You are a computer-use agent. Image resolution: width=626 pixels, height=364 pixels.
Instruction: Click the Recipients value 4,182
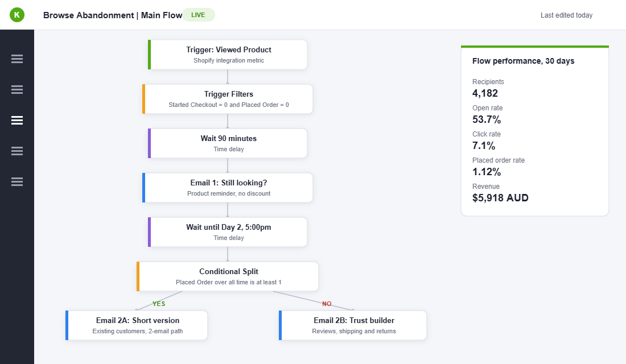485,93
